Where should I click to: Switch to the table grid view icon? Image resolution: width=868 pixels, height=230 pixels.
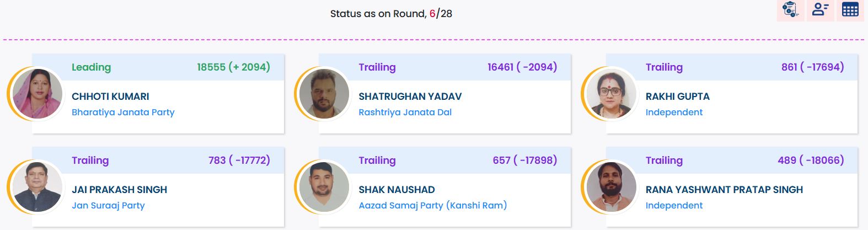pos(850,9)
